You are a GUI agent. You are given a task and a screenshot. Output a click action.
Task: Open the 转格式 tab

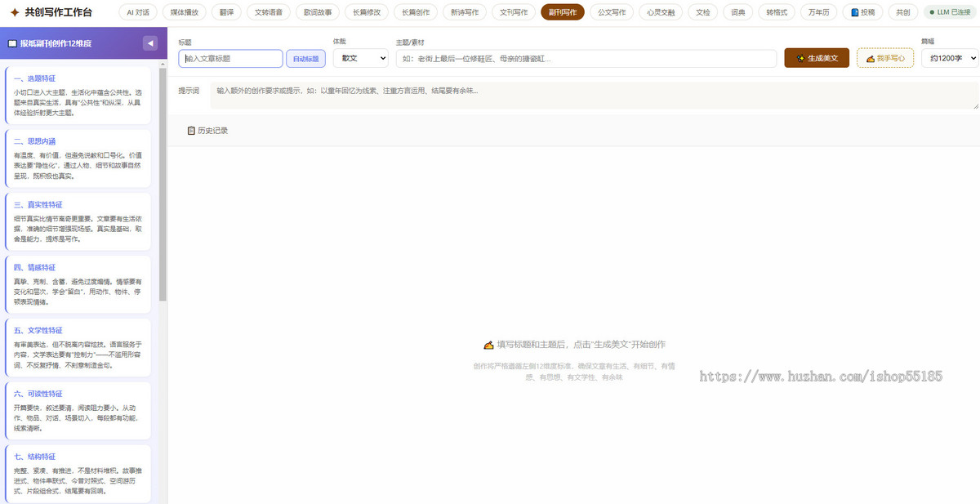tap(776, 12)
